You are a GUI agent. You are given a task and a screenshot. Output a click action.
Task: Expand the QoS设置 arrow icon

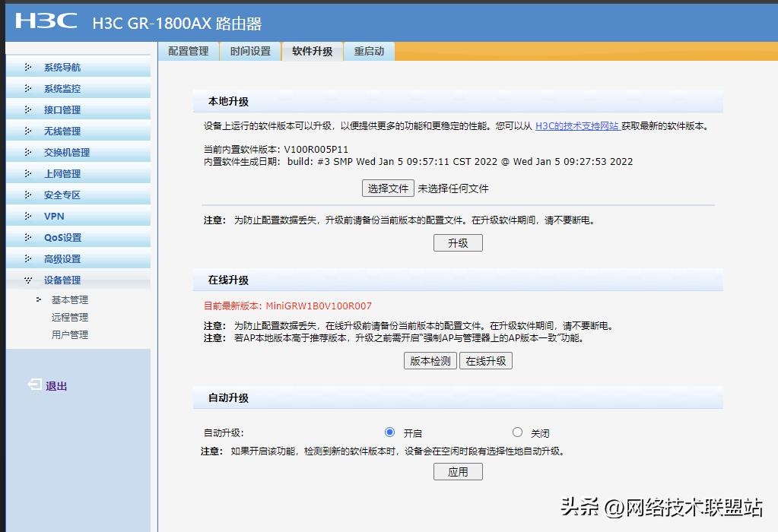click(28, 237)
